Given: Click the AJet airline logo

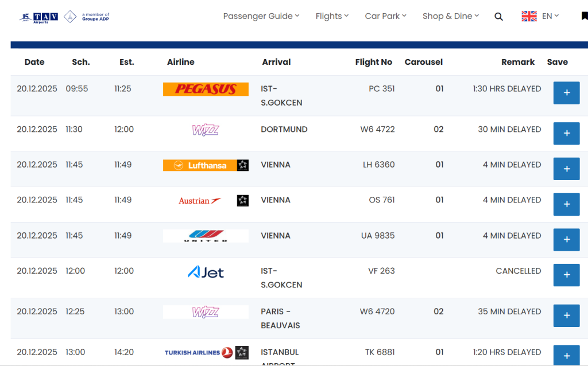Looking at the screenshot, I should coord(206,272).
